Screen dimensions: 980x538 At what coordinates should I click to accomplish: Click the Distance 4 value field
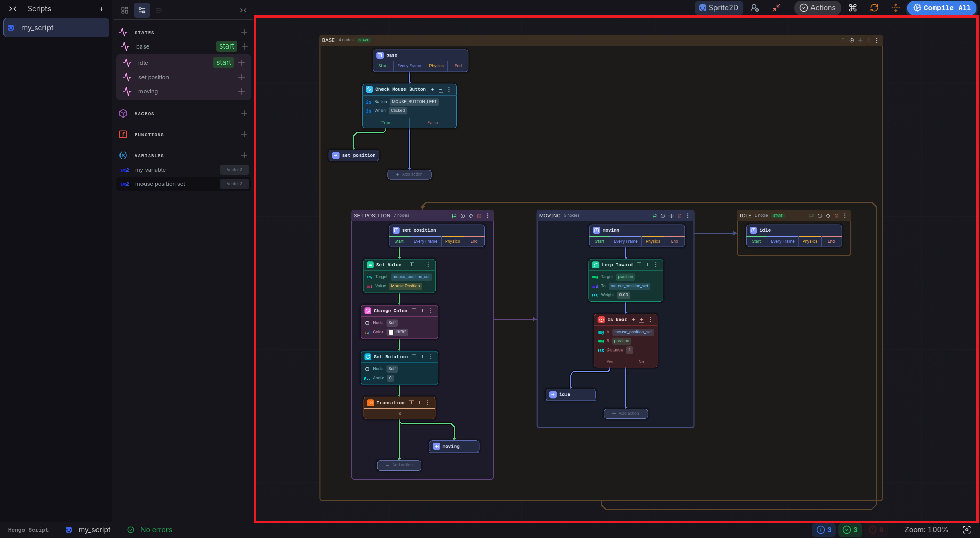pyautogui.click(x=629, y=350)
